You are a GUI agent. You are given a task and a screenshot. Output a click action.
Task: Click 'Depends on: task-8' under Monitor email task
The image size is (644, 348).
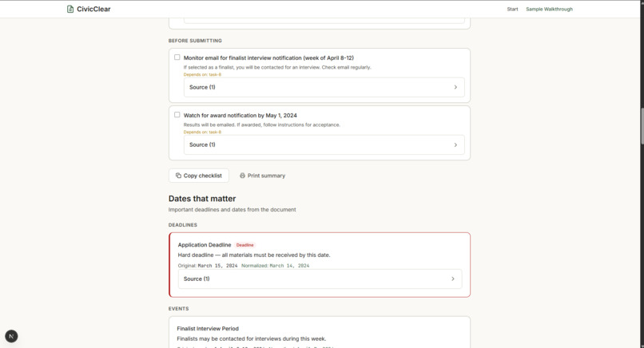click(202, 75)
